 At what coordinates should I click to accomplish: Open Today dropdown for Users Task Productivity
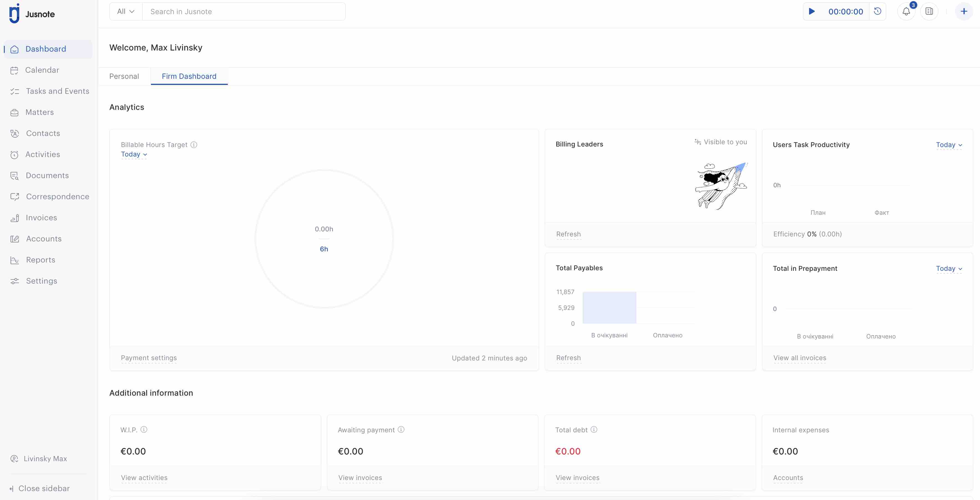(x=948, y=145)
